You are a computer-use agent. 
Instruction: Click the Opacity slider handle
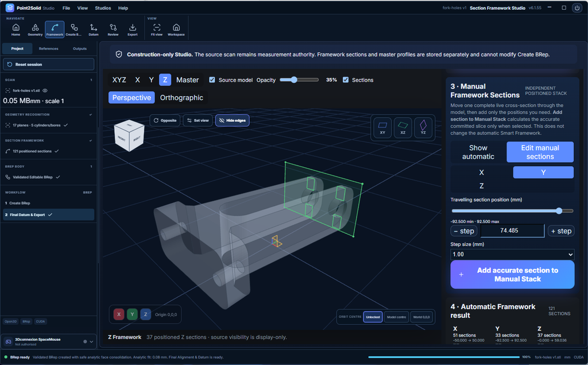294,79
